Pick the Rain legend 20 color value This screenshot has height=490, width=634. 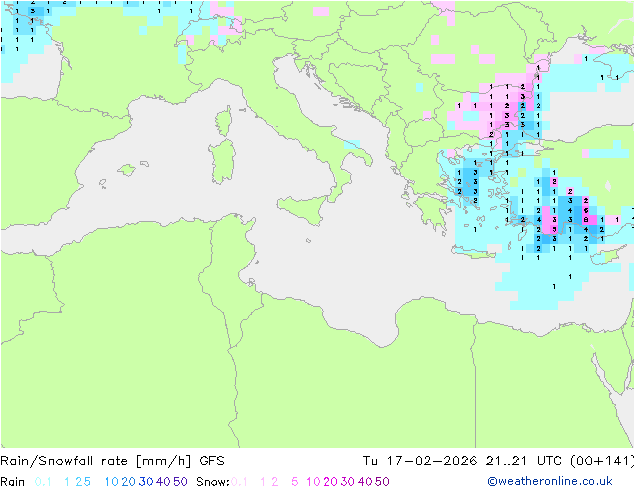pos(128,482)
